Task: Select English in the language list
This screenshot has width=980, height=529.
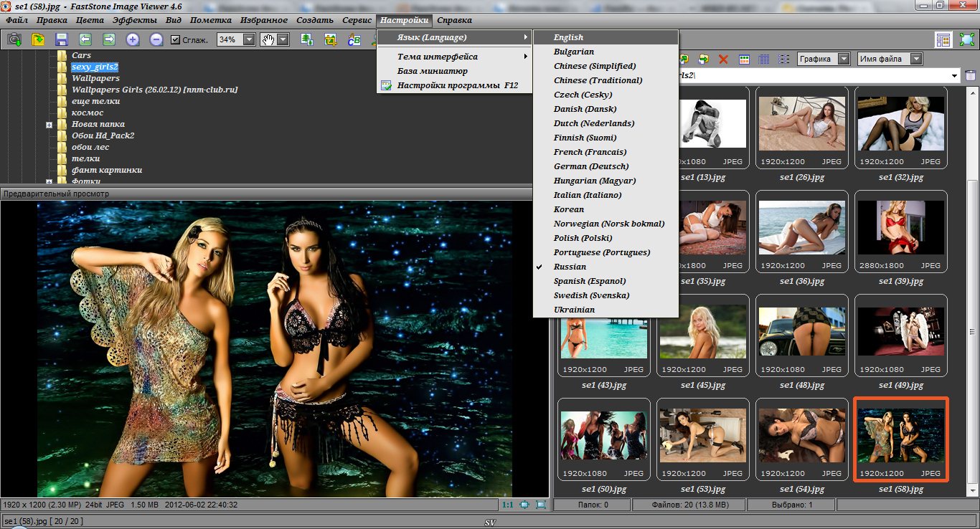Action: point(568,37)
